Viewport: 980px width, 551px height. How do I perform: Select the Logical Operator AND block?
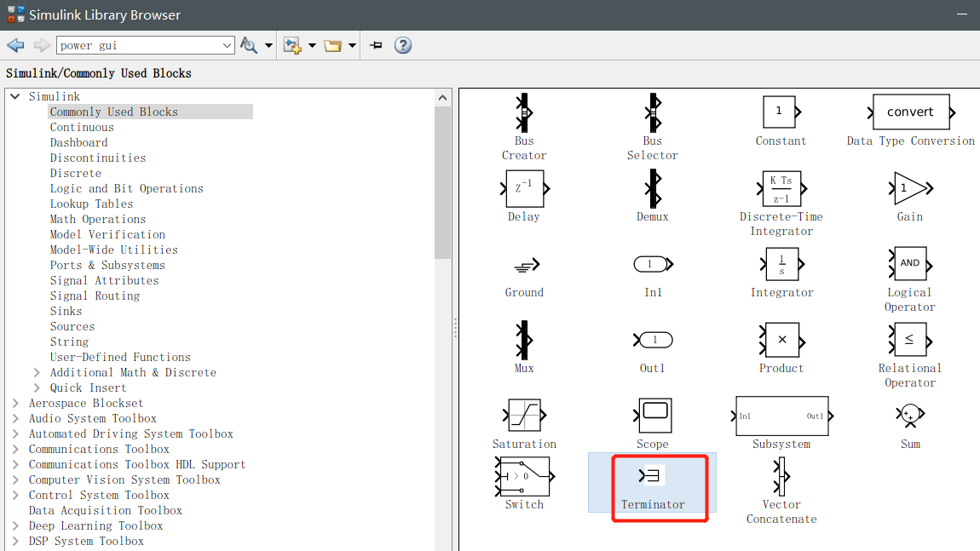click(x=911, y=264)
